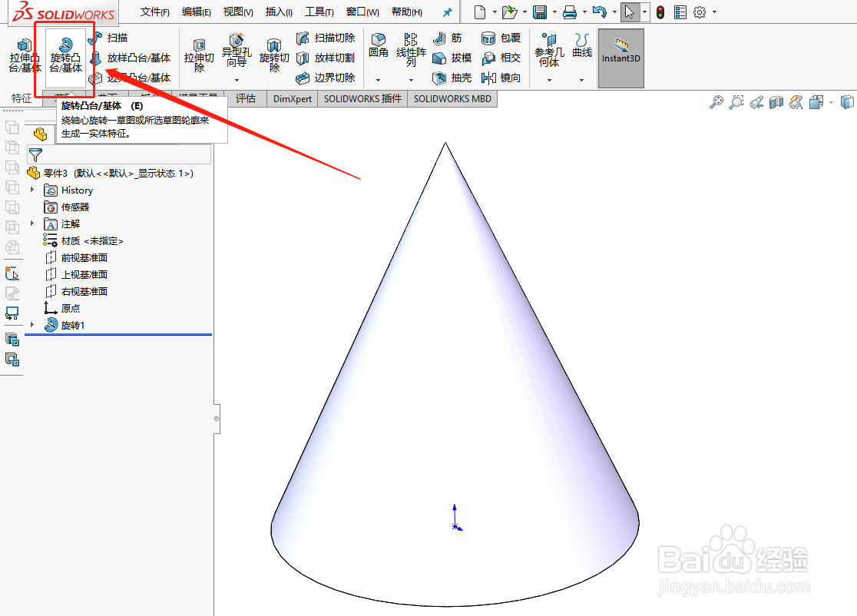Click the Open document icon
Viewport: 857px width, 616px height.
point(509,12)
